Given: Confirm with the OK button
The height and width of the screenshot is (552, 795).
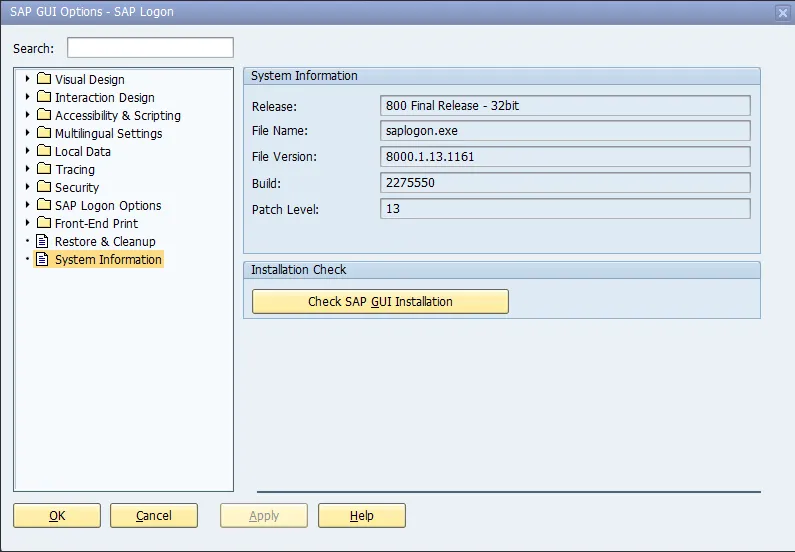Looking at the screenshot, I should [57, 515].
